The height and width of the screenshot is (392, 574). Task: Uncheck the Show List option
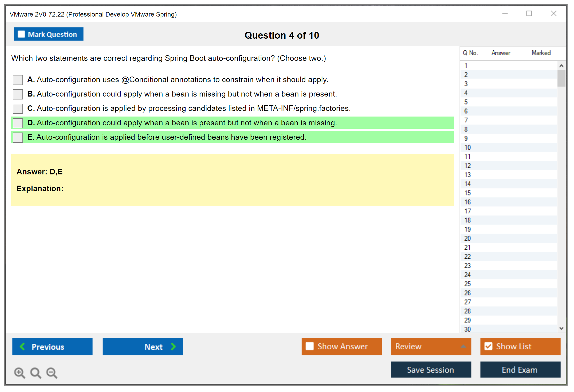pyautogui.click(x=488, y=346)
